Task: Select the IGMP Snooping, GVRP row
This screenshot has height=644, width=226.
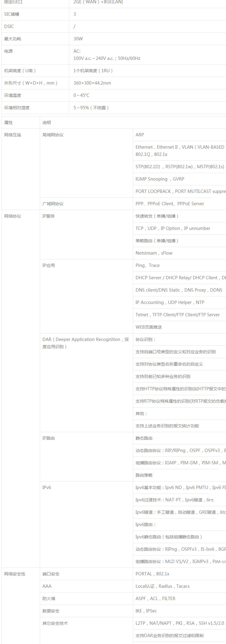Action: click(x=160, y=179)
